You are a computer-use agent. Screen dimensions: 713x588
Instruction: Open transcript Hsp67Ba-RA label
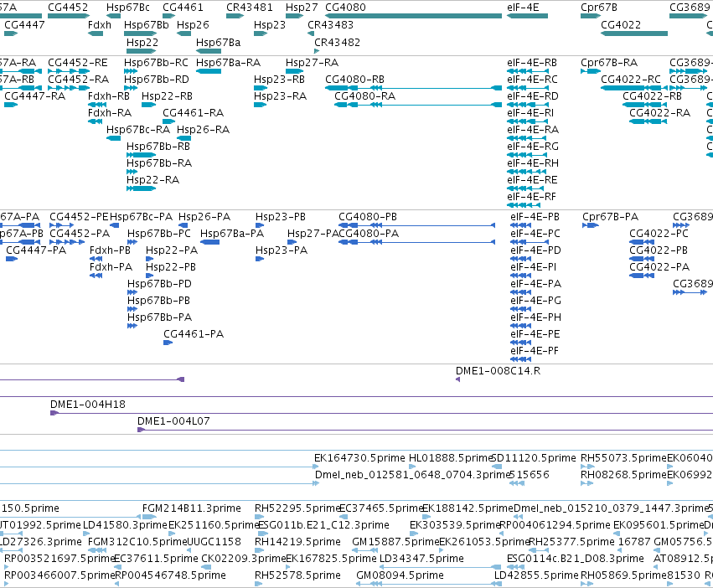pyautogui.click(x=228, y=62)
